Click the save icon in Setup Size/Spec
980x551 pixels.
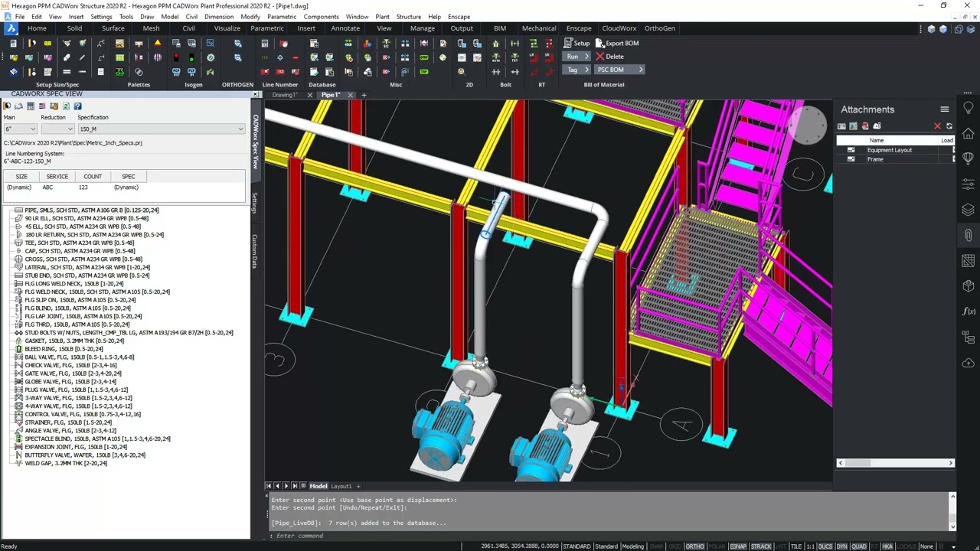[x=13, y=43]
